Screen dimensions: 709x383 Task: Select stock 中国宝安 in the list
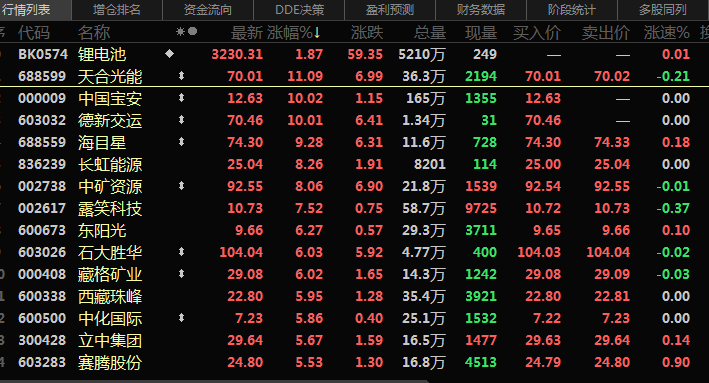(x=110, y=99)
